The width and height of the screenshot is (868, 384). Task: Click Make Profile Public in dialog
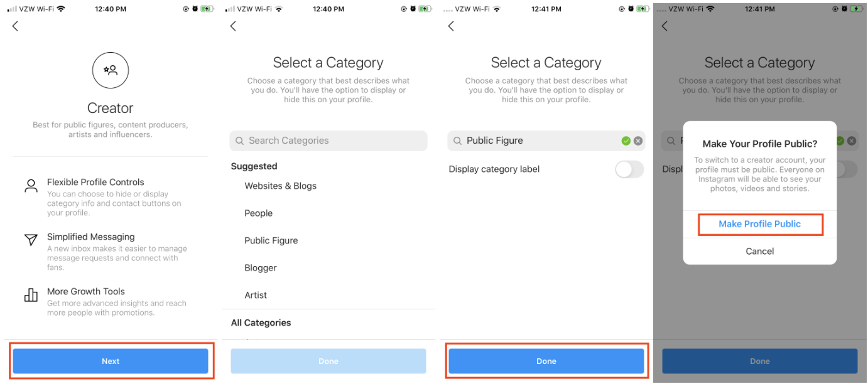point(760,224)
